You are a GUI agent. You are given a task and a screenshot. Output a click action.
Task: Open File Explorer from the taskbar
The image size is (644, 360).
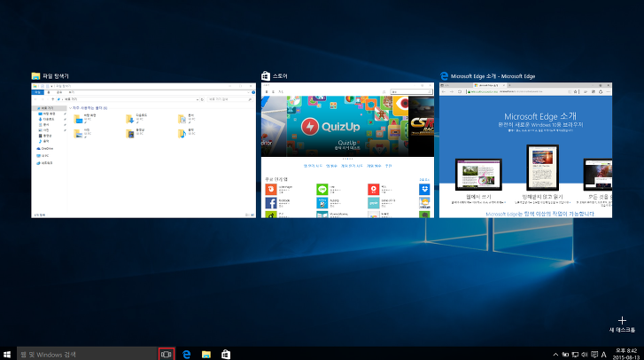pyautogui.click(x=206, y=355)
